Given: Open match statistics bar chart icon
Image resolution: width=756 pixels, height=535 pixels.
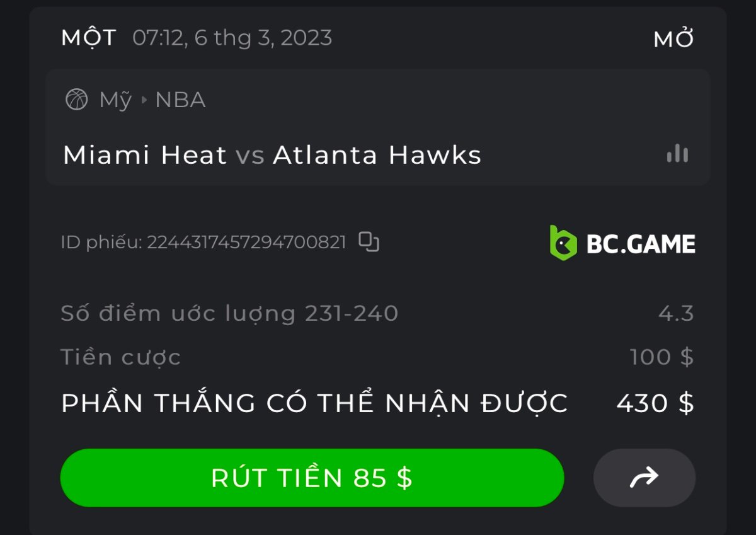Looking at the screenshot, I should click(677, 154).
